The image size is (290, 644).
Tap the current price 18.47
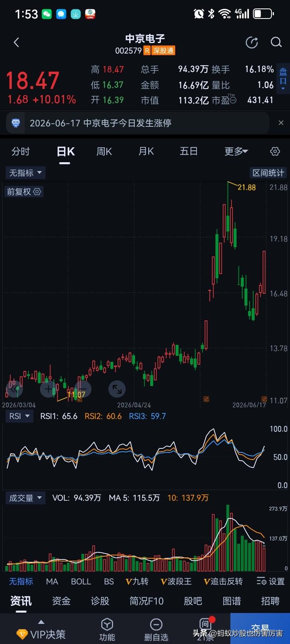click(x=33, y=80)
